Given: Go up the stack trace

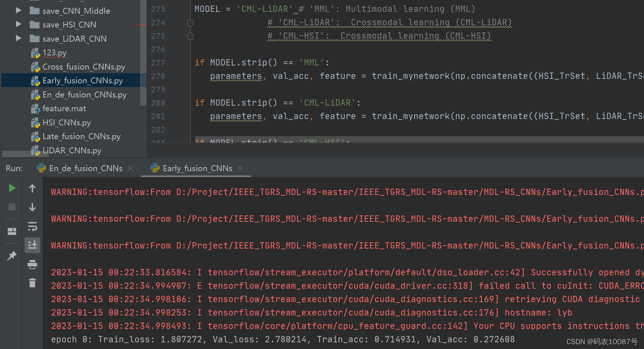Looking at the screenshot, I should point(32,189).
